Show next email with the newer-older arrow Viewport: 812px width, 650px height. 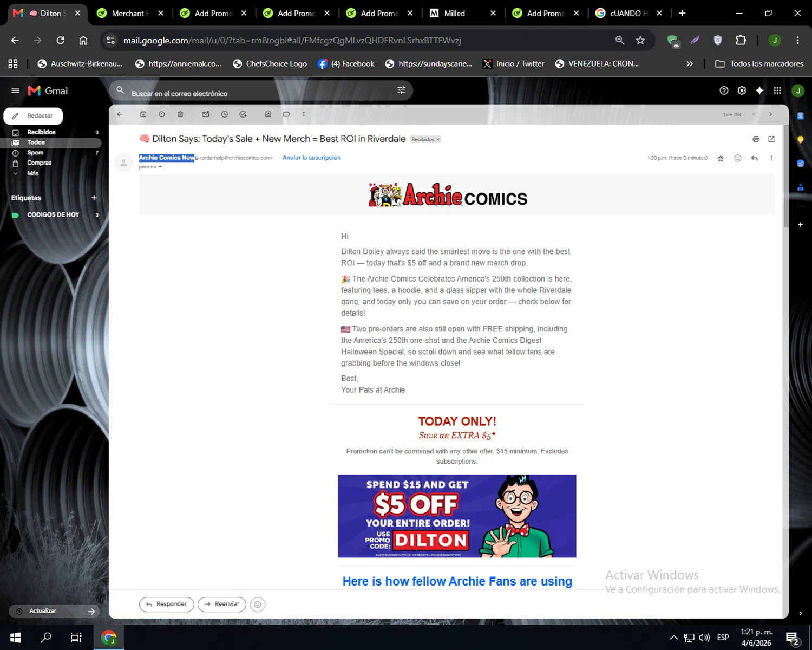tap(770, 114)
